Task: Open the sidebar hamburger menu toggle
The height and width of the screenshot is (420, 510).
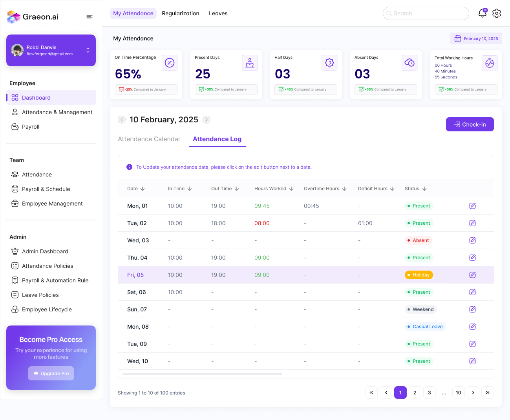Action: pos(89,17)
